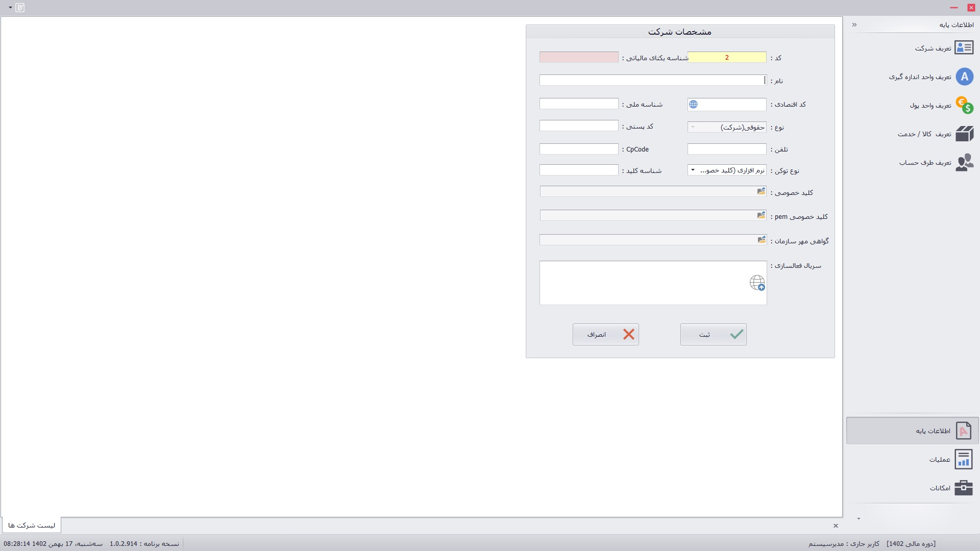Click globe icon in economic code (کد اقتصادی) field
This screenshot has height=551, width=980.
tap(693, 104)
